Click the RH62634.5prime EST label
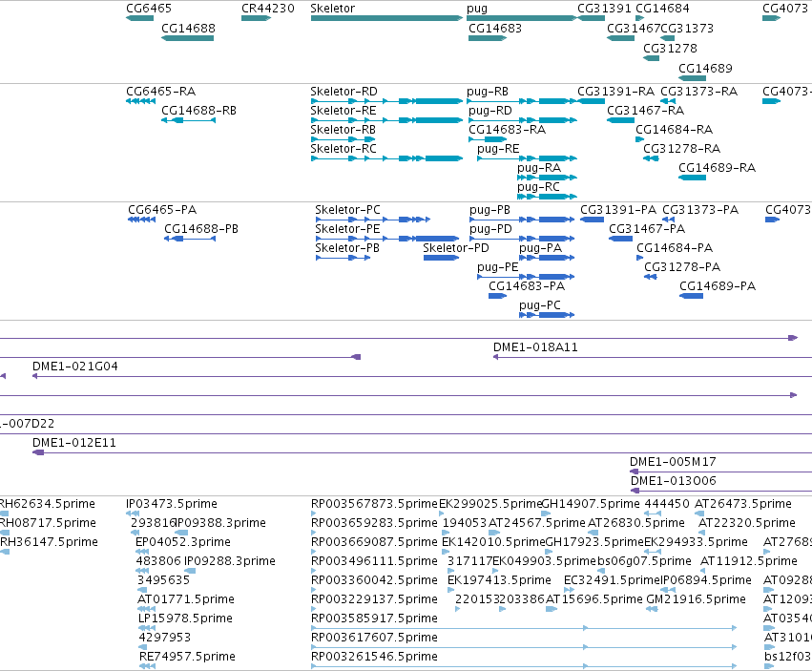Image resolution: width=812 pixels, height=671 pixels. pyautogui.click(x=47, y=504)
